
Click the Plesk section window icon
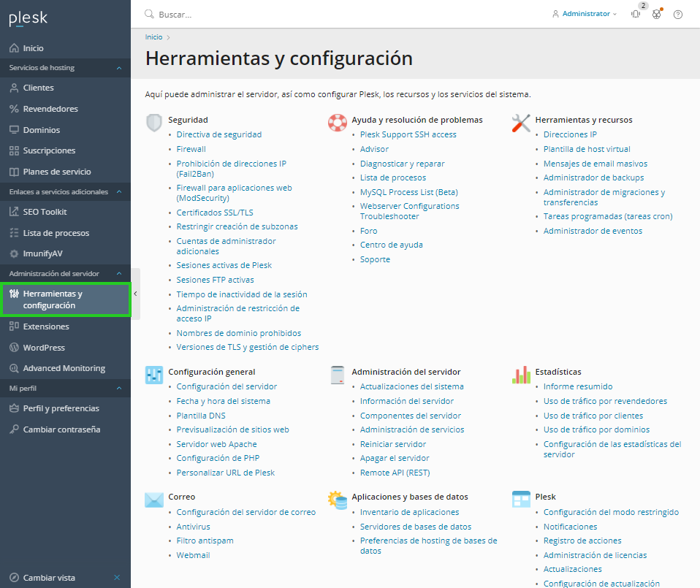pos(521,500)
